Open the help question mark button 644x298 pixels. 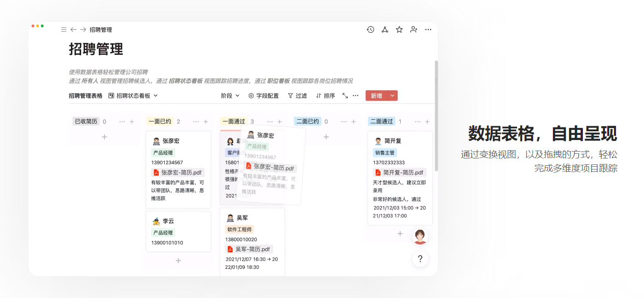click(420, 259)
